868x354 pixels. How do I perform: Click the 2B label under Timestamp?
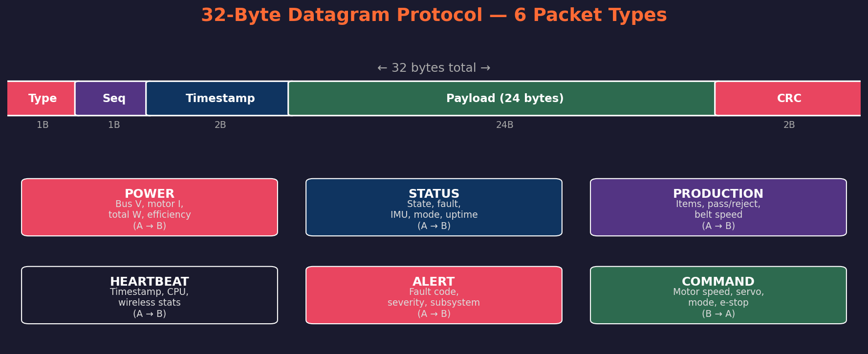(220, 125)
